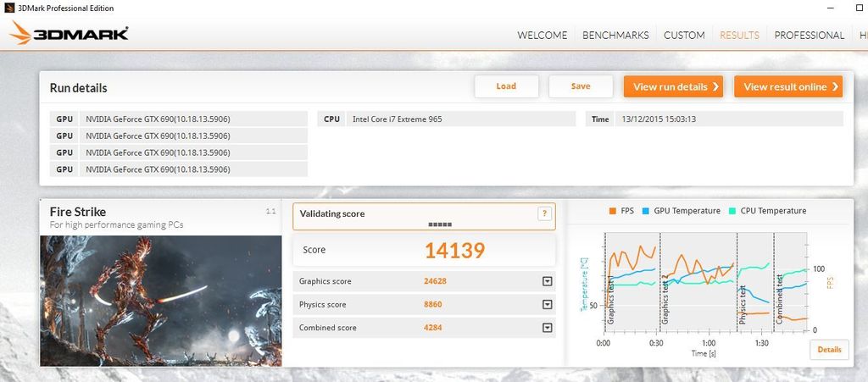The width and height of the screenshot is (868, 382).
Task: Click View result online button
Action: [x=788, y=86]
